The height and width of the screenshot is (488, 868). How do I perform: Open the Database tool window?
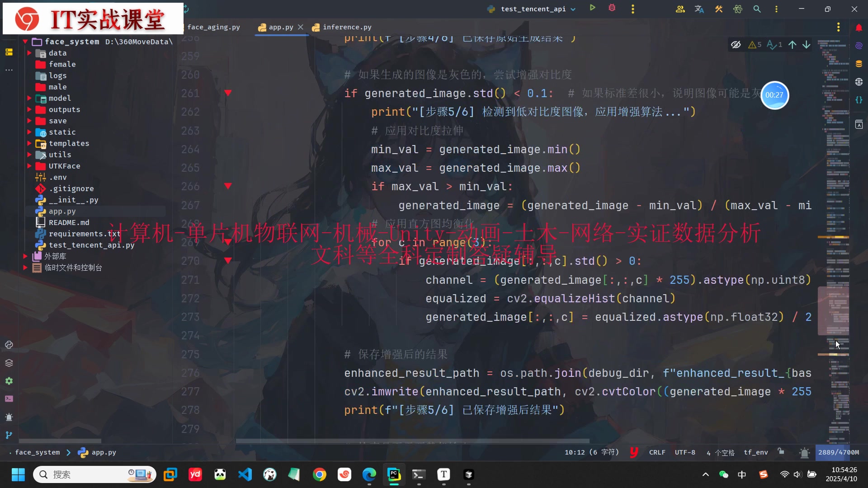click(859, 64)
